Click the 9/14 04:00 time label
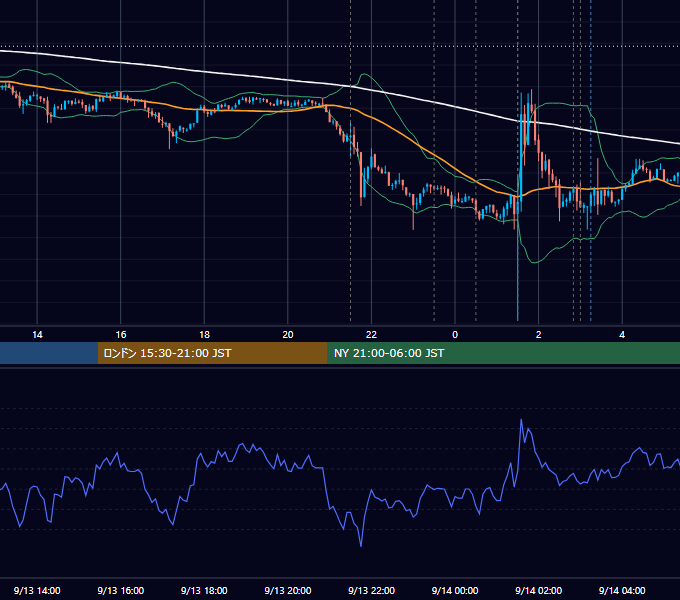 [622, 590]
